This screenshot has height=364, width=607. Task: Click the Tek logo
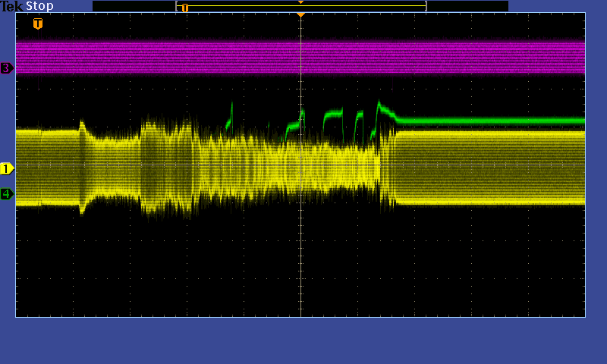[12, 6]
